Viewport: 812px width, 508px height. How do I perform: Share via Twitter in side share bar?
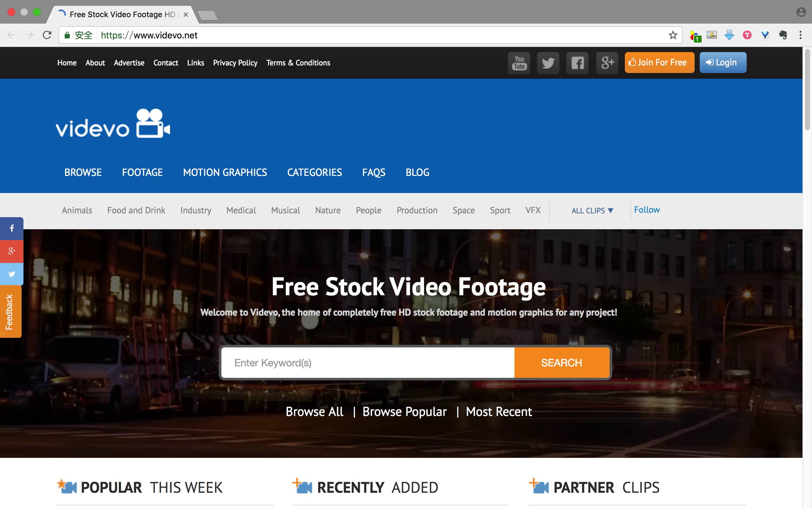click(12, 274)
